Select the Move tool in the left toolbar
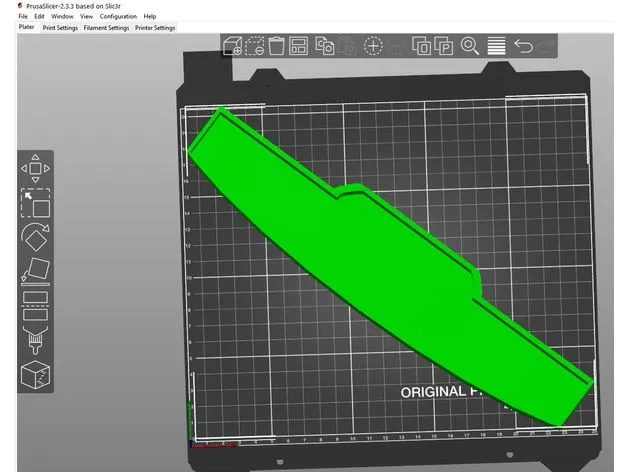The width and height of the screenshot is (628, 472). (x=35, y=169)
